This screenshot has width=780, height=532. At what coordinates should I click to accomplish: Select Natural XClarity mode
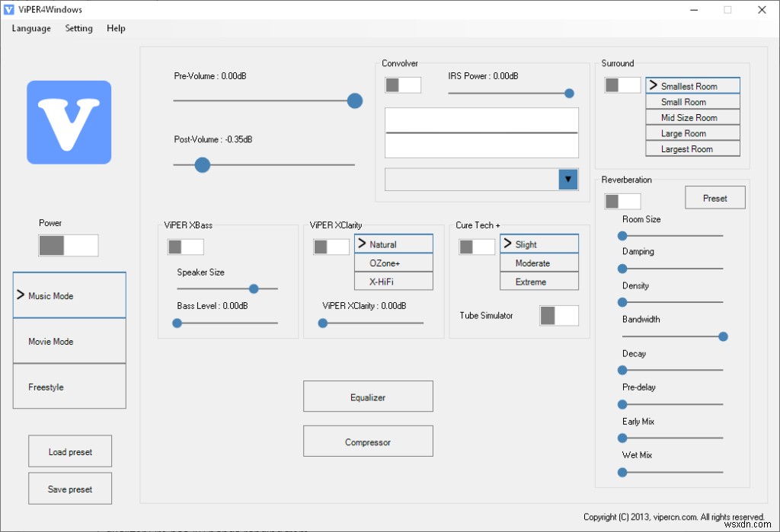pos(394,244)
